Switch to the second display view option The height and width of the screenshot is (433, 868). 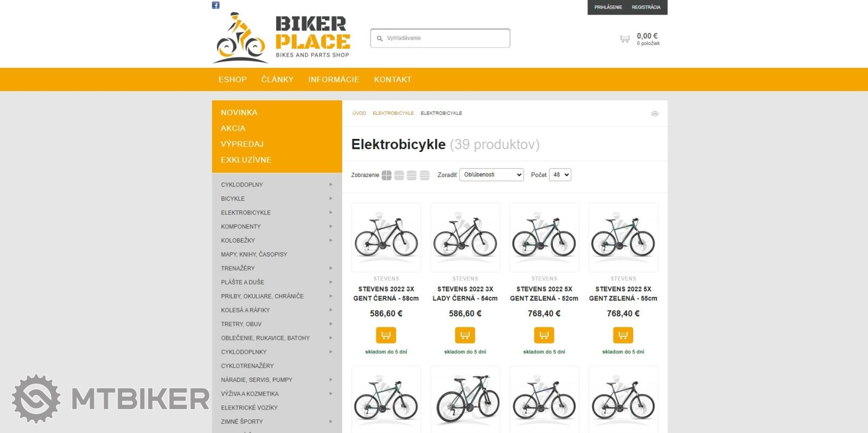(399, 175)
